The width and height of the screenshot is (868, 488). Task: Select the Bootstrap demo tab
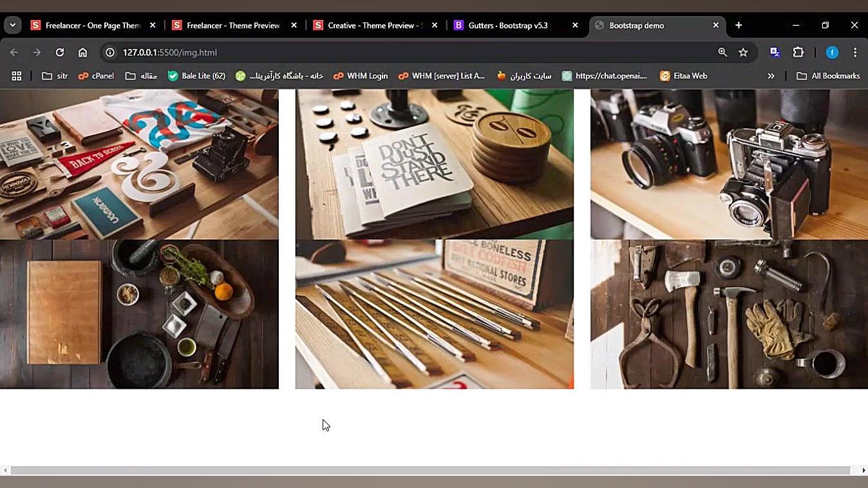[657, 25]
